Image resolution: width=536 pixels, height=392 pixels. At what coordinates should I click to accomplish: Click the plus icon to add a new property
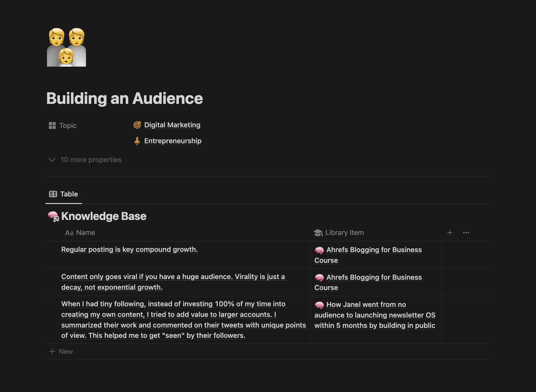click(x=450, y=232)
